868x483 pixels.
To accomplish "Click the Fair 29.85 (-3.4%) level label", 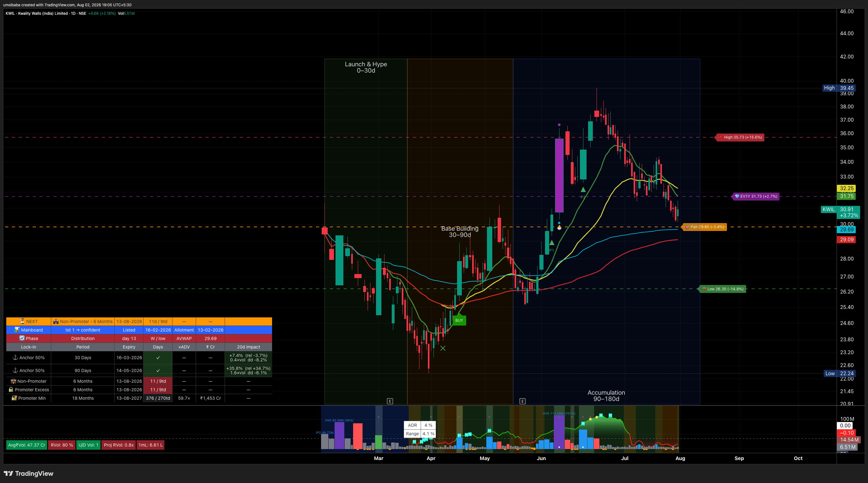I will point(704,227).
